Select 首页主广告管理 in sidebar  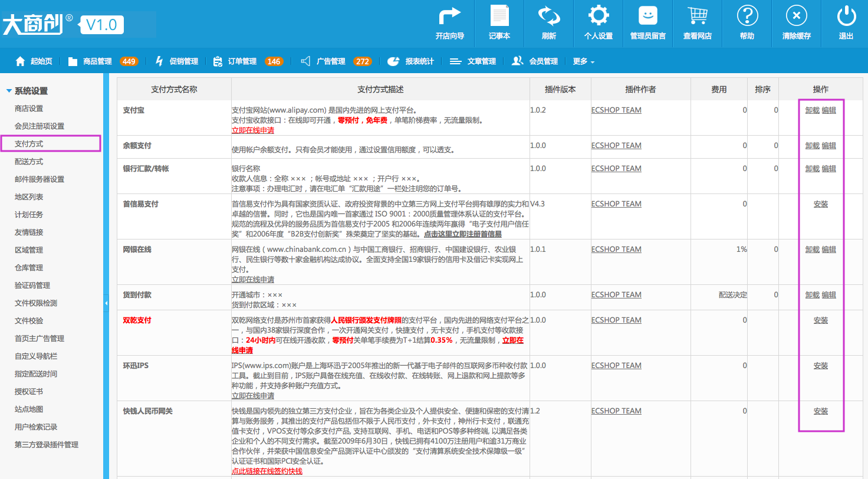(x=40, y=339)
